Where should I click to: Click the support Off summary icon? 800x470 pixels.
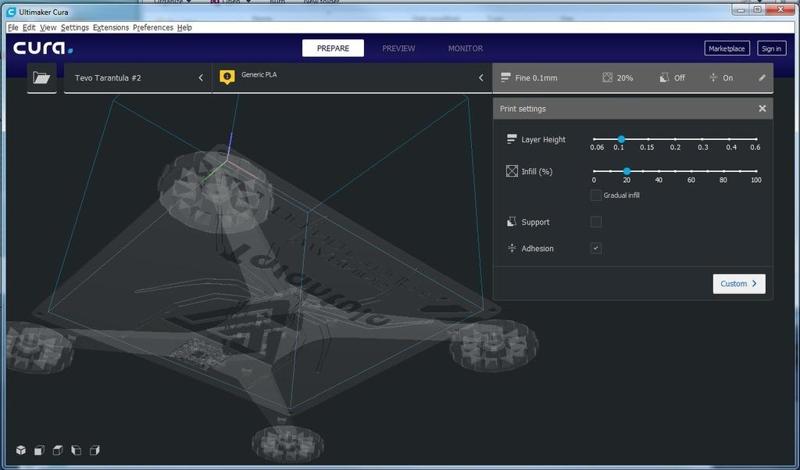coord(664,78)
